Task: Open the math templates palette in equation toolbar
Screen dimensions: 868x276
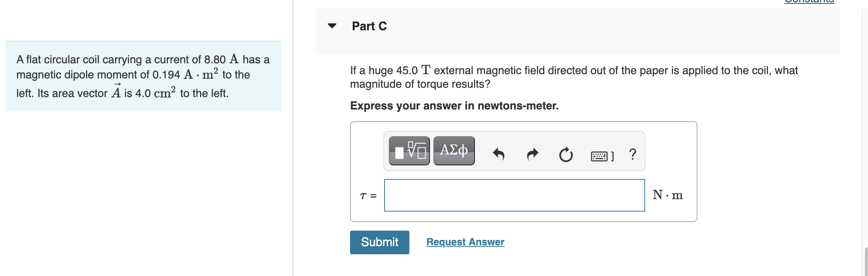Action: [409, 151]
